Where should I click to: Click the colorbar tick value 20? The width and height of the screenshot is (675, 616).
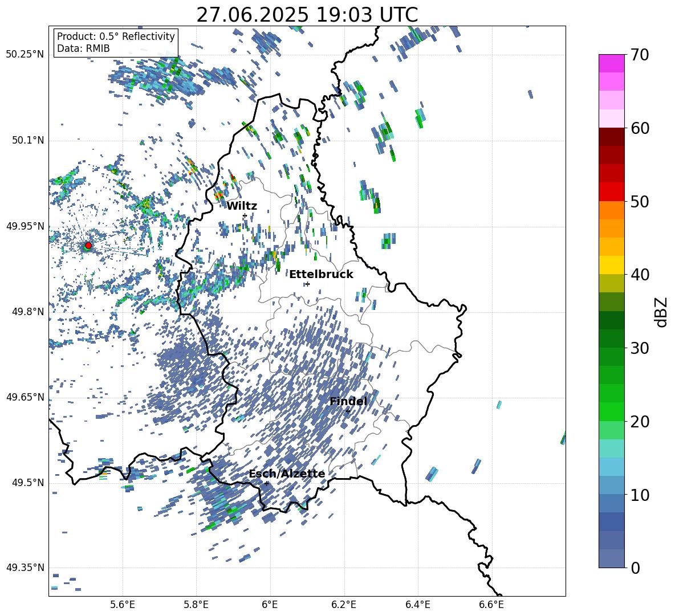(640, 422)
